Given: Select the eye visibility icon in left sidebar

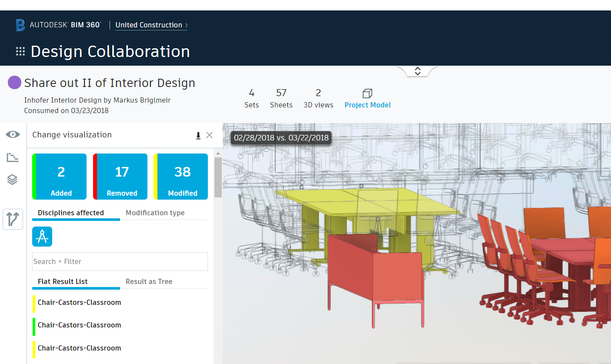Looking at the screenshot, I should click(13, 135).
